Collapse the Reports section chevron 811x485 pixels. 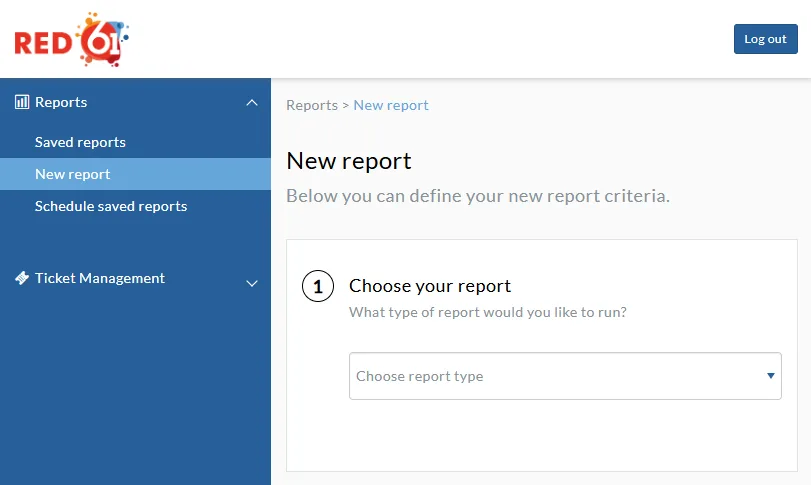tap(252, 103)
